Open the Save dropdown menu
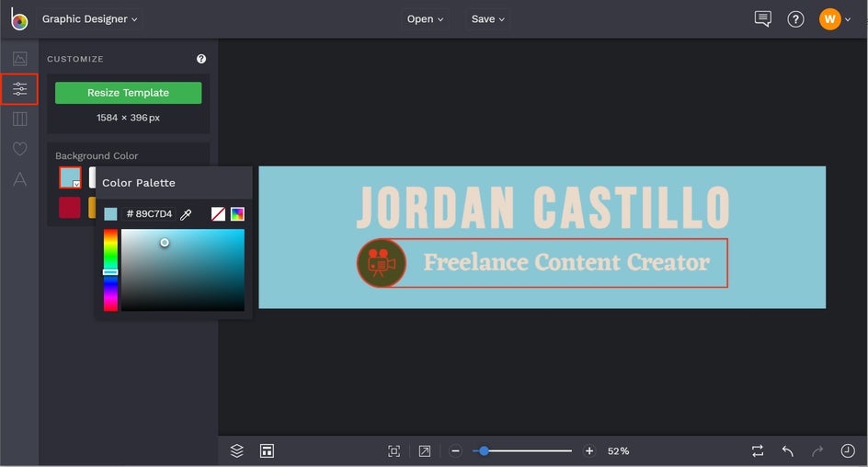Viewport: 868px width, 467px height. [x=488, y=18]
